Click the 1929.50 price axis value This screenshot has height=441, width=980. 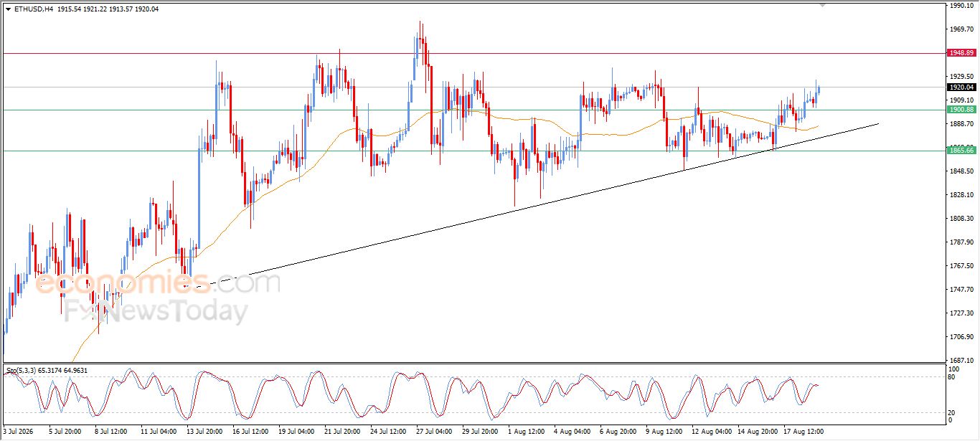point(962,77)
